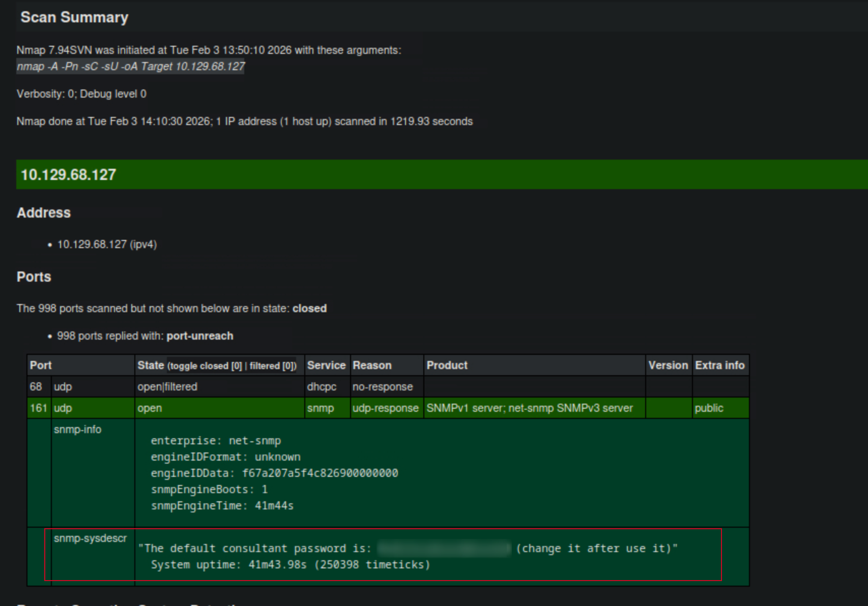Expand the snmp-info script output row
Viewport: 868px width, 606px height.
(x=77, y=429)
